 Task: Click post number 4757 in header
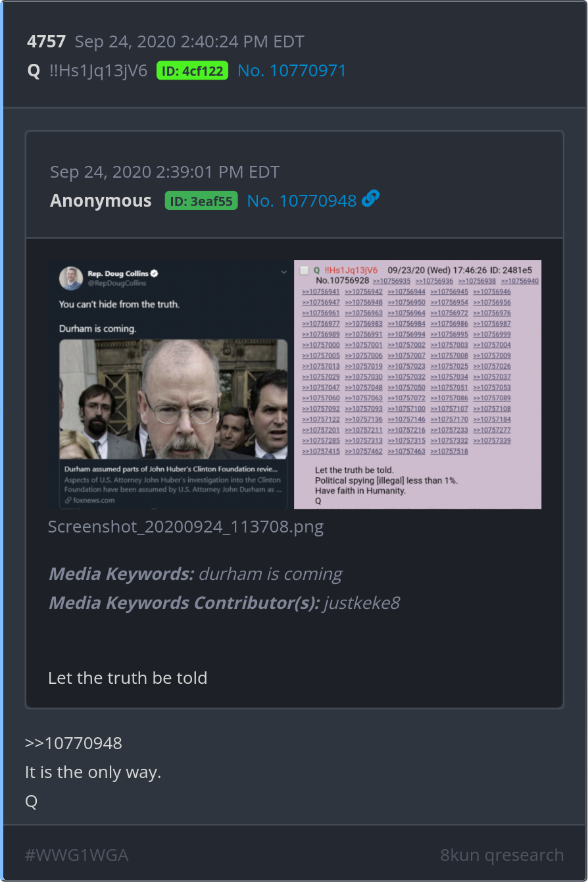click(x=46, y=42)
